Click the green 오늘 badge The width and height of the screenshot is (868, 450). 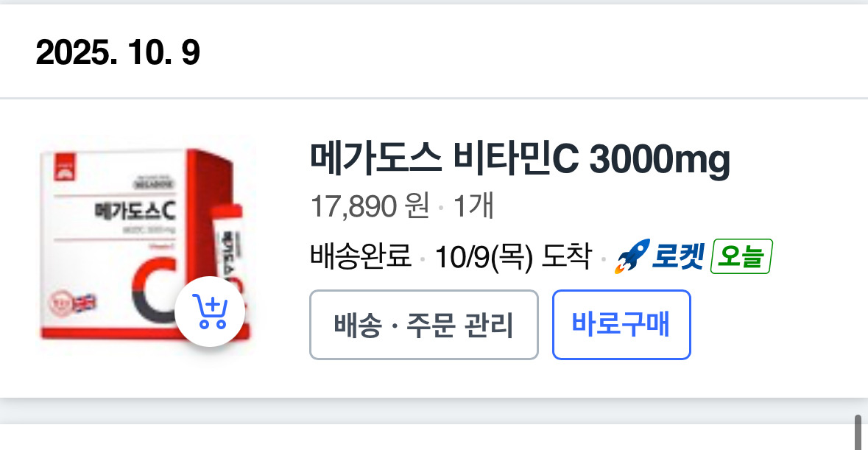pyautogui.click(x=741, y=256)
